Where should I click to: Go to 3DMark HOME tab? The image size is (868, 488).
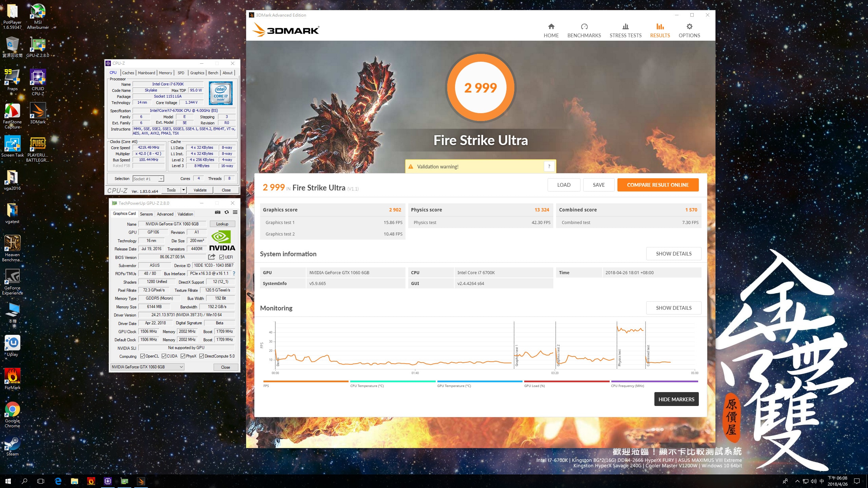pos(551,30)
